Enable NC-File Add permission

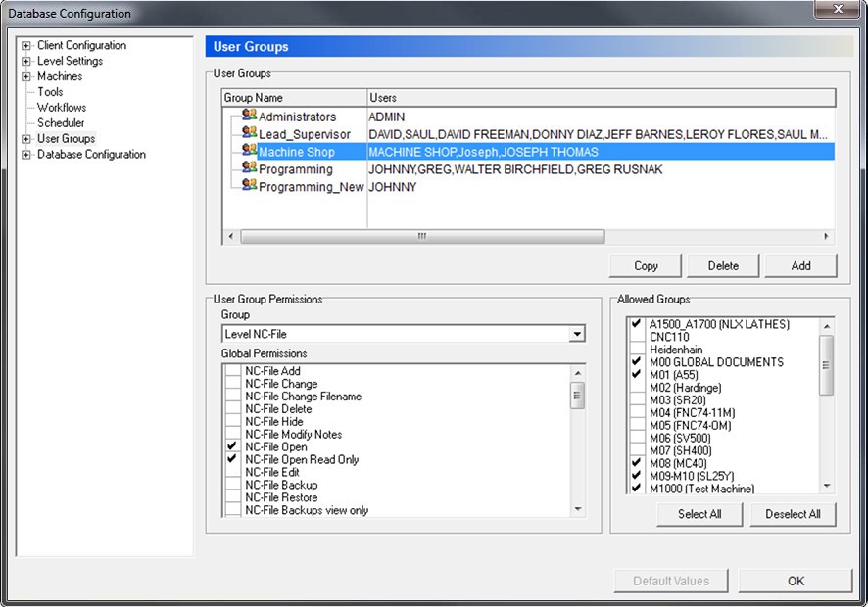point(233,371)
